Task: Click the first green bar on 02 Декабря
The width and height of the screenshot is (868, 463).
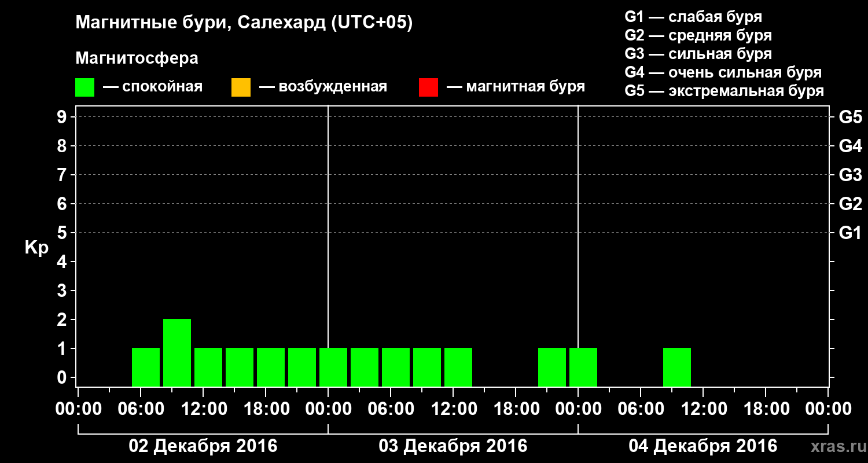Action: click(146, 367)
